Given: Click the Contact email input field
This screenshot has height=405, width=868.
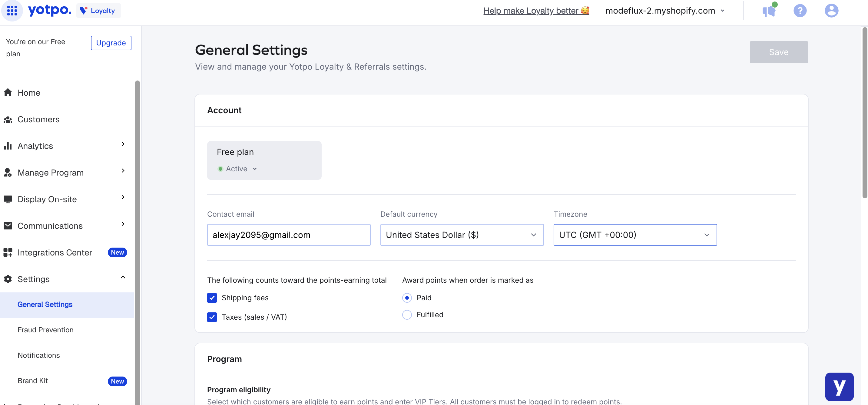Looking at the screenshot, I should [x=288, y=235].
